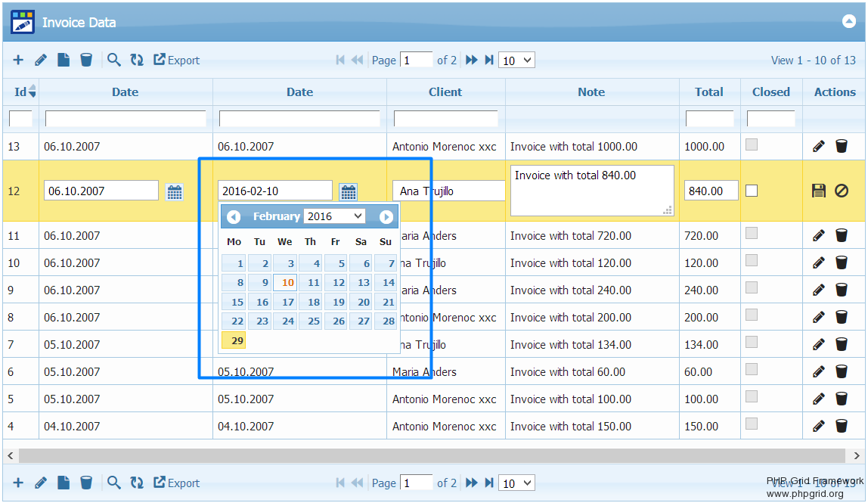Open calendar icon next to 06.10.2007 input
This screenshot has height=503, width=868.
(175, 191)
